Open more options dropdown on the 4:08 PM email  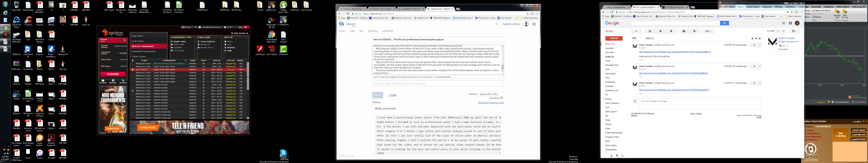click(x=760, y=45)
